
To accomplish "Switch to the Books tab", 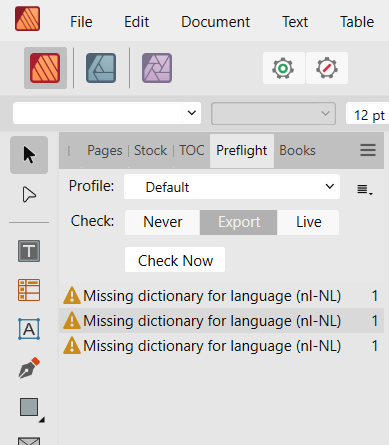I will click(x=297, y=151).
